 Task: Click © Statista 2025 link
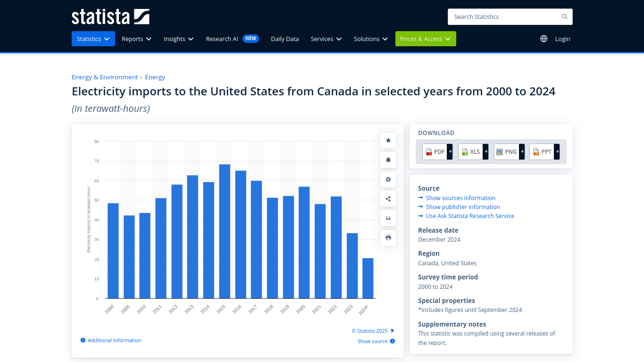[369, 331]
